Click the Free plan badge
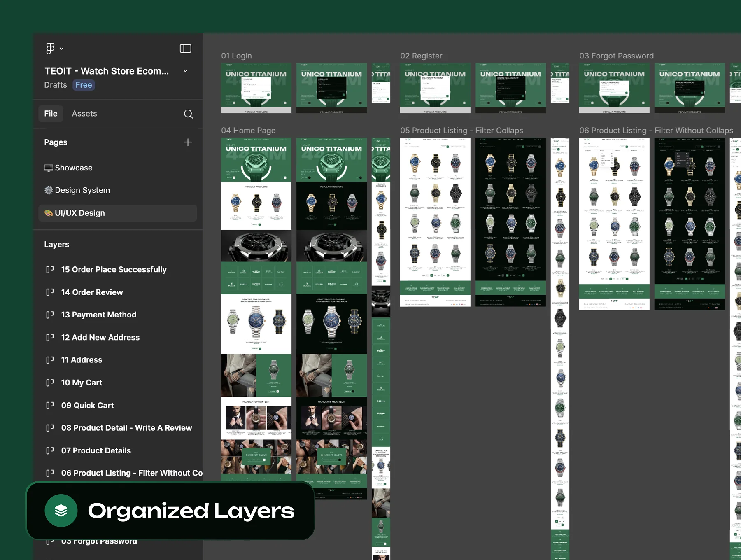Screen dimensions: 741x560 (x=84, y=85)
